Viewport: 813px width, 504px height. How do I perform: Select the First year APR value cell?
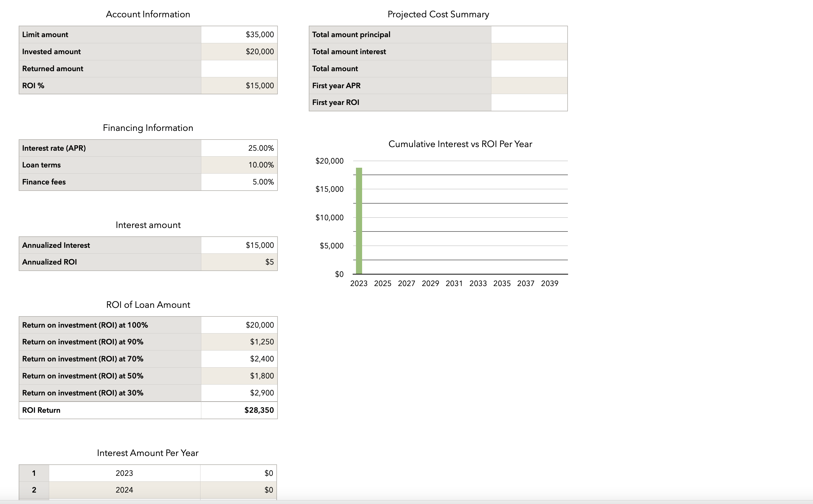pos(529,85)
